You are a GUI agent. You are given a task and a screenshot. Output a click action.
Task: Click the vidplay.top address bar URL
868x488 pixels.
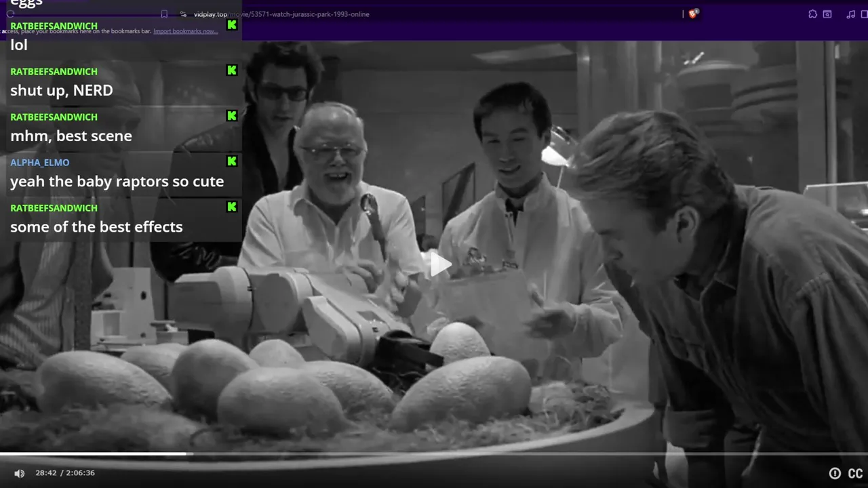click(x=281, y=14)
